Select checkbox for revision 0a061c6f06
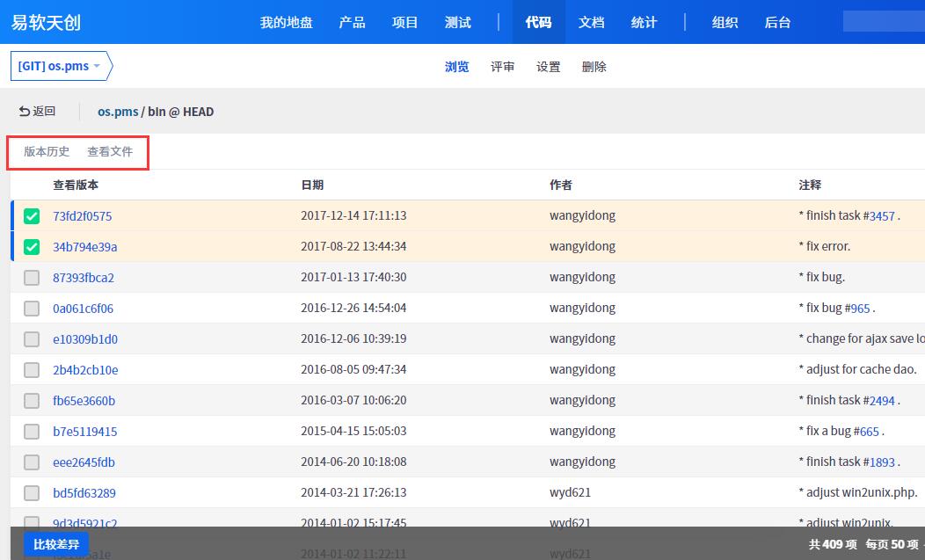 pos(32,309)
